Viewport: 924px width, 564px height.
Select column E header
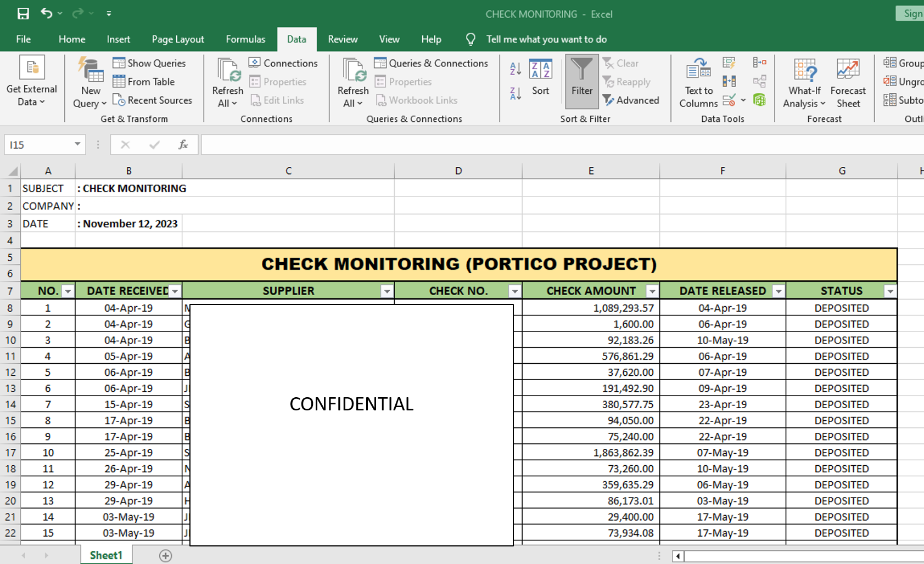591,171
